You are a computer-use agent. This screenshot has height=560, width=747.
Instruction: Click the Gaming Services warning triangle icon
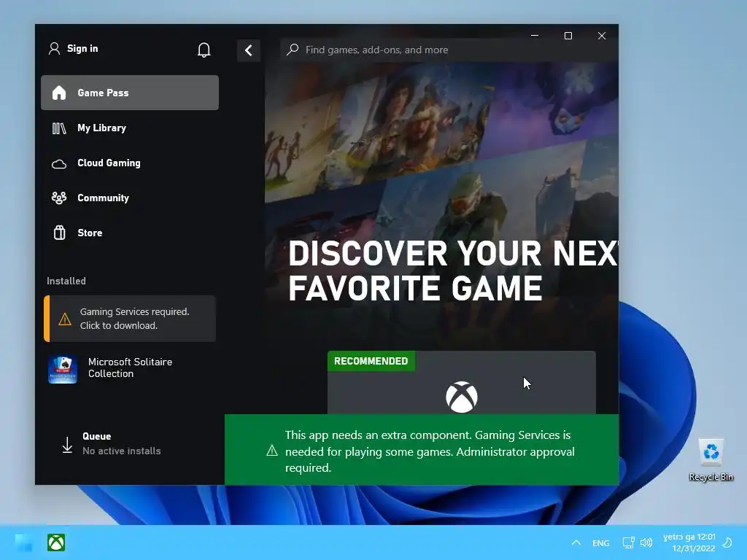[x=65, y=319]
